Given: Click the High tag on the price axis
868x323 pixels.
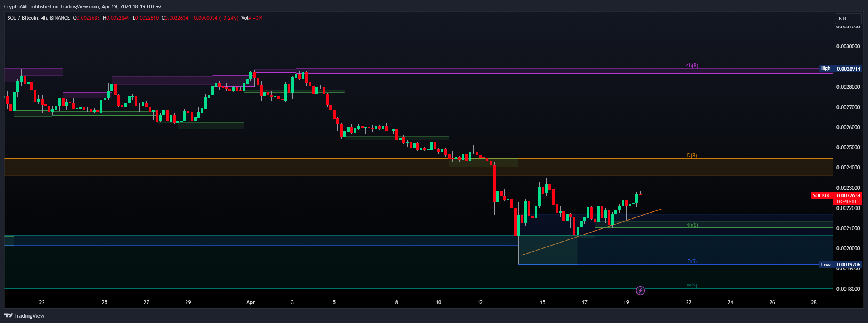Looking at the screenshot, I should [825, 68].
